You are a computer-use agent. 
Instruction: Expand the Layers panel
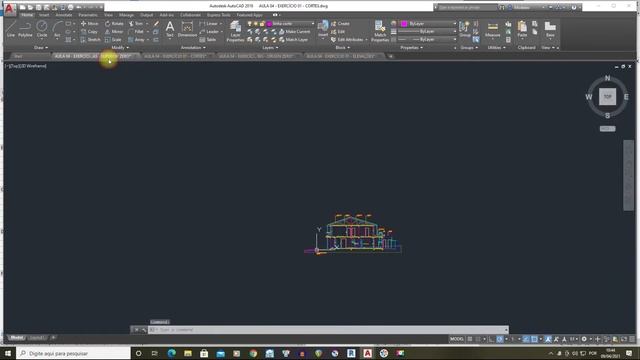pos(270,48)
